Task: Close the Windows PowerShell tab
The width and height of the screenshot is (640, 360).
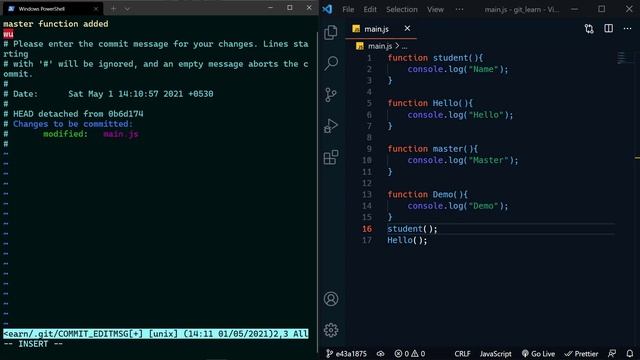Action: coord(96,9)
